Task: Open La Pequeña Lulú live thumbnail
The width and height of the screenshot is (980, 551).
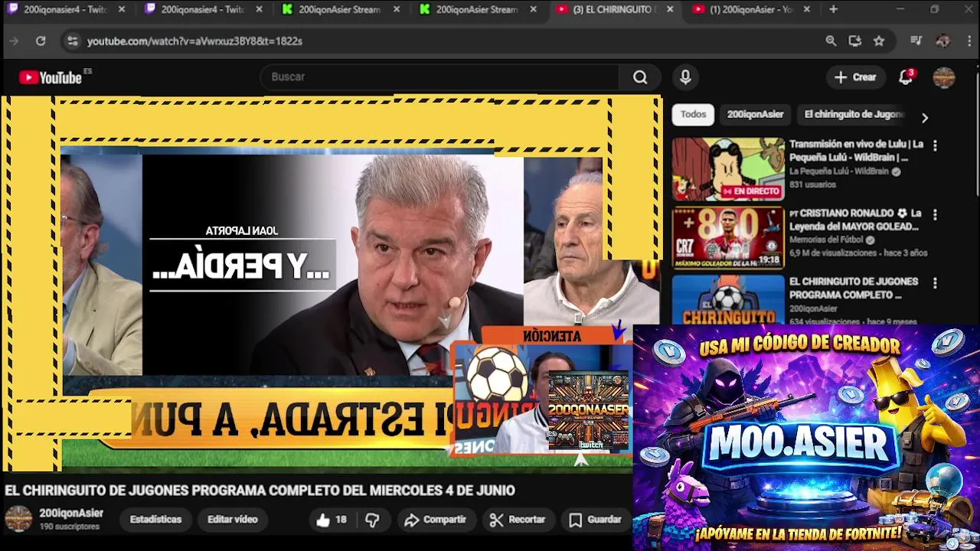Action: (728, 169)
